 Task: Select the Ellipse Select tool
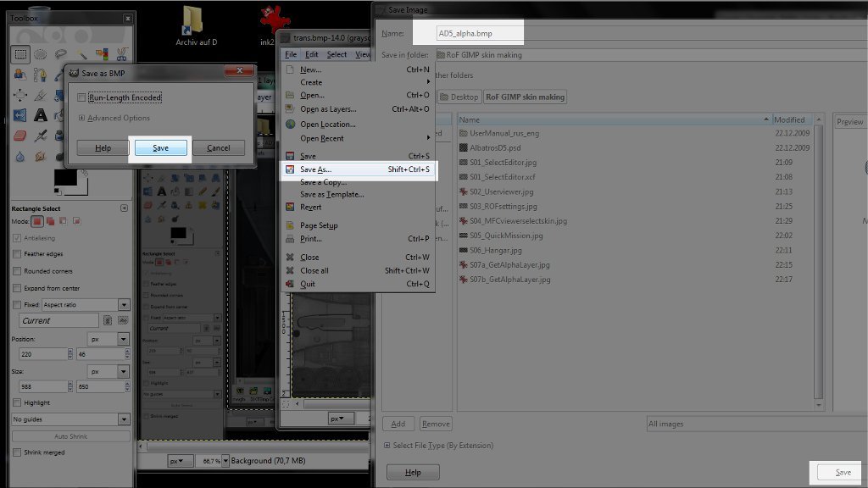click(41, 54)
